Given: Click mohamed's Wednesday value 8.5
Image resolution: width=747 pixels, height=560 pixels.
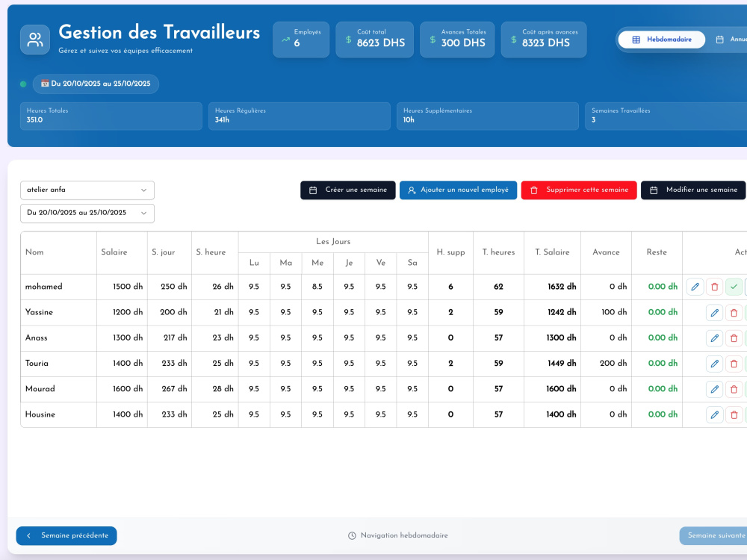Looking at the screenshot, I should click(x=317, y=287).
